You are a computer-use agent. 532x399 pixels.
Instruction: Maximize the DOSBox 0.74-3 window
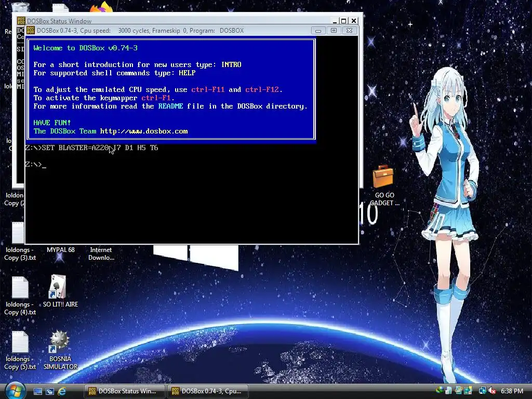(x=334, y=31)
